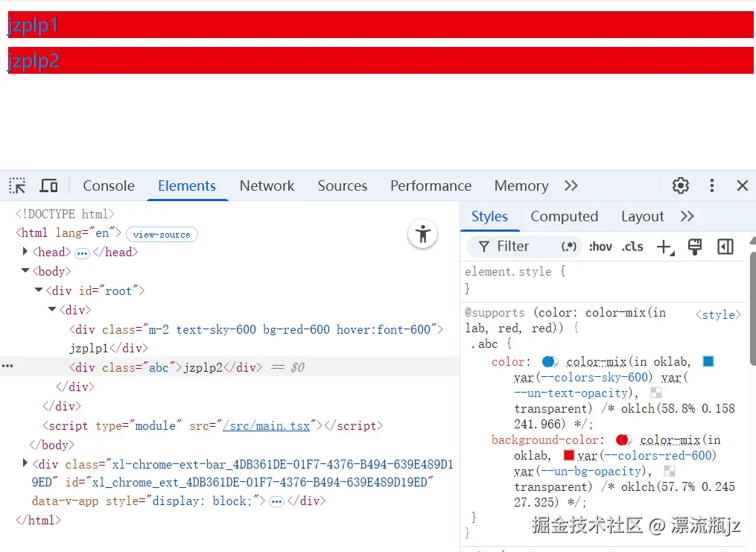
Task: Switch to the Console tab
Action: click(x=109, y=185)
